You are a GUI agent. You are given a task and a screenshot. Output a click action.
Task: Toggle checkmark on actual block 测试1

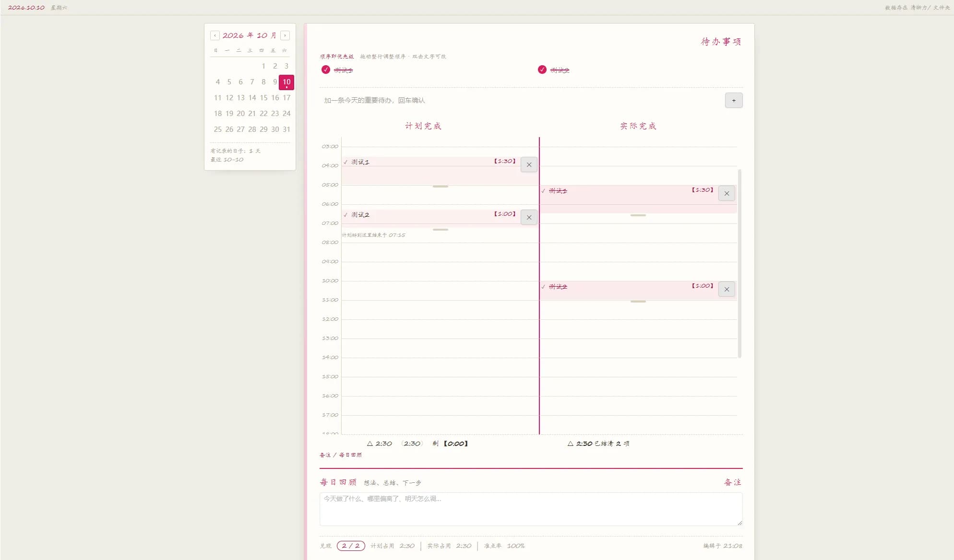[543, 191]
